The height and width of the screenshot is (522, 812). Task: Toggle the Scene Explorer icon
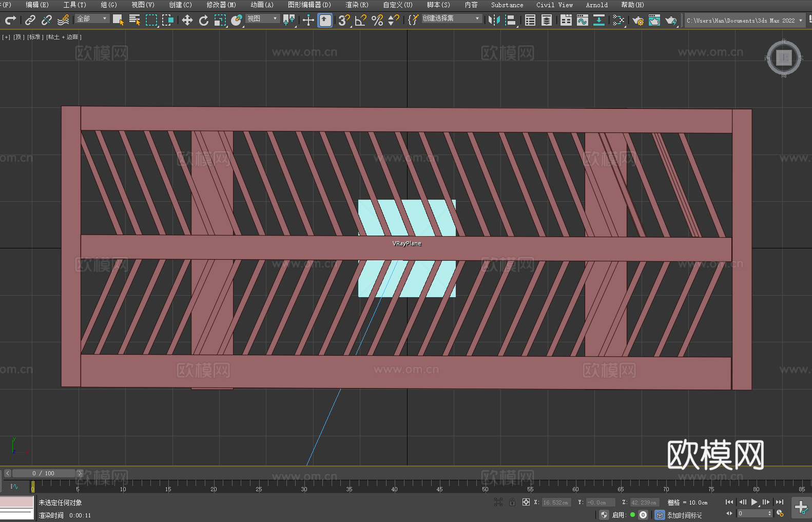pyautogui.click(x=530, y=20)
